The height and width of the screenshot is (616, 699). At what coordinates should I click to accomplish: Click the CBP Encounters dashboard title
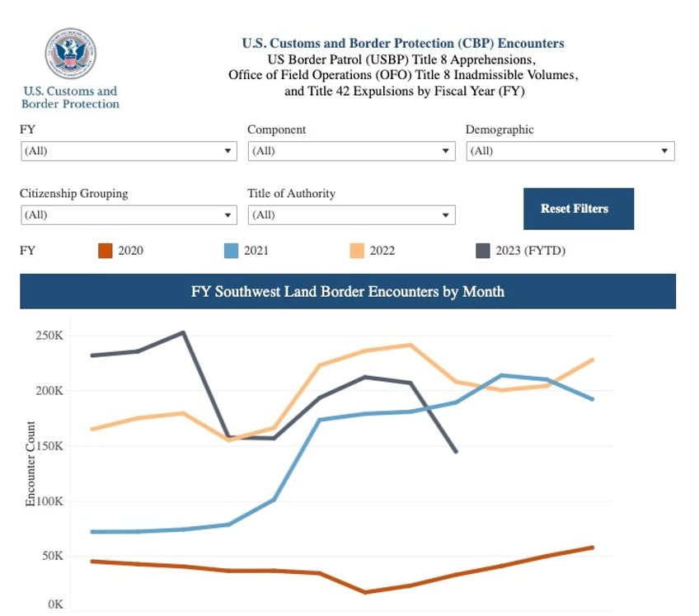[403, 44]
